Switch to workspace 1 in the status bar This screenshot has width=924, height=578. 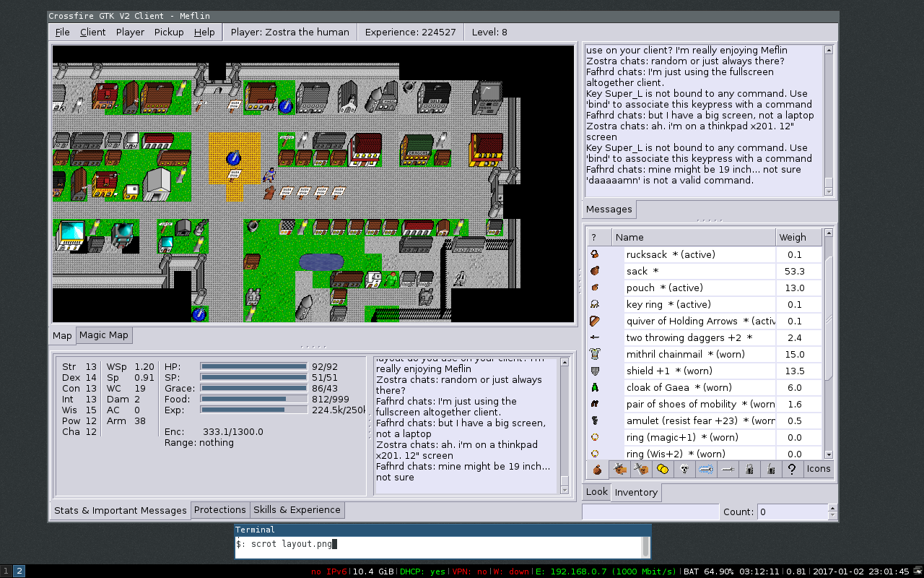6,571
